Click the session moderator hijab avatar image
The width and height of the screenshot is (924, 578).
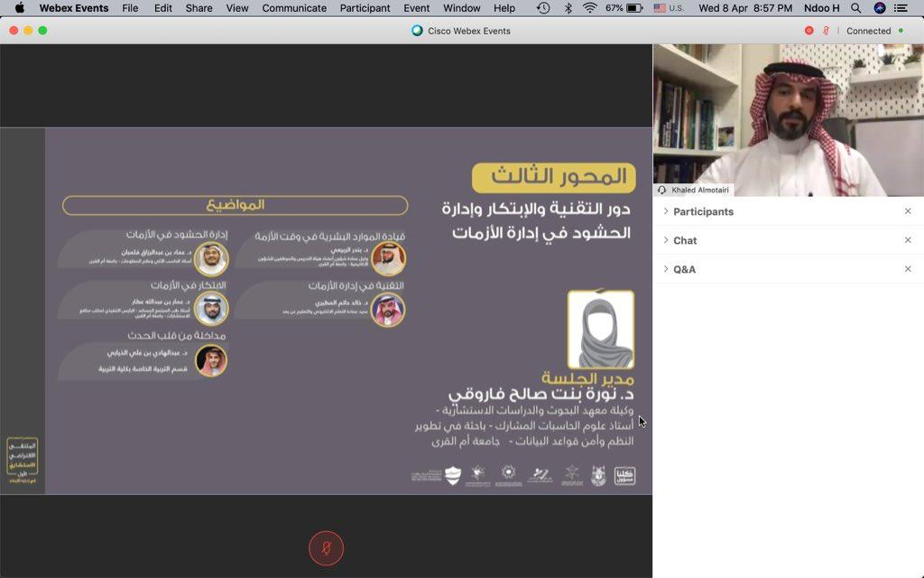[x=601, y=329]
